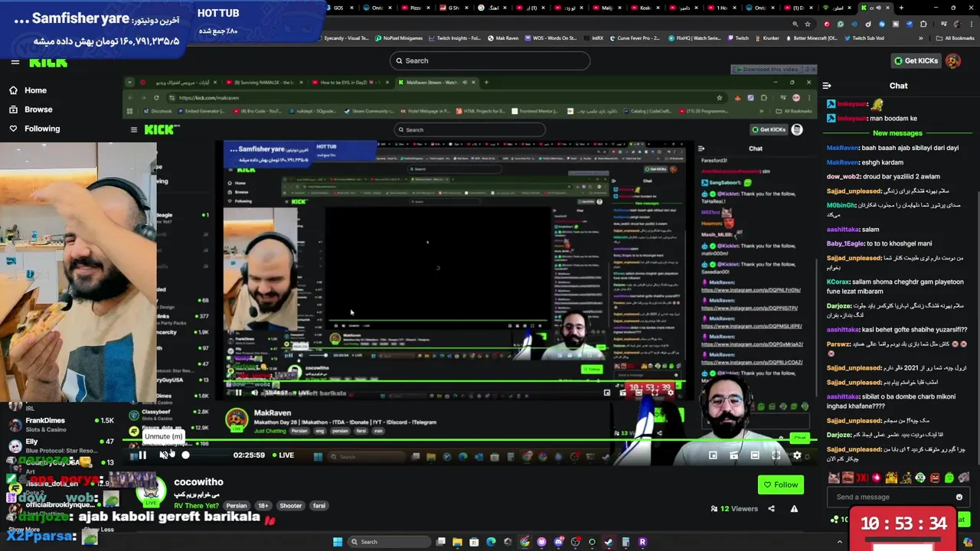Jump to New messages in chat
The width and height of the screenshot is (980, 551).
tap(897, 133)
